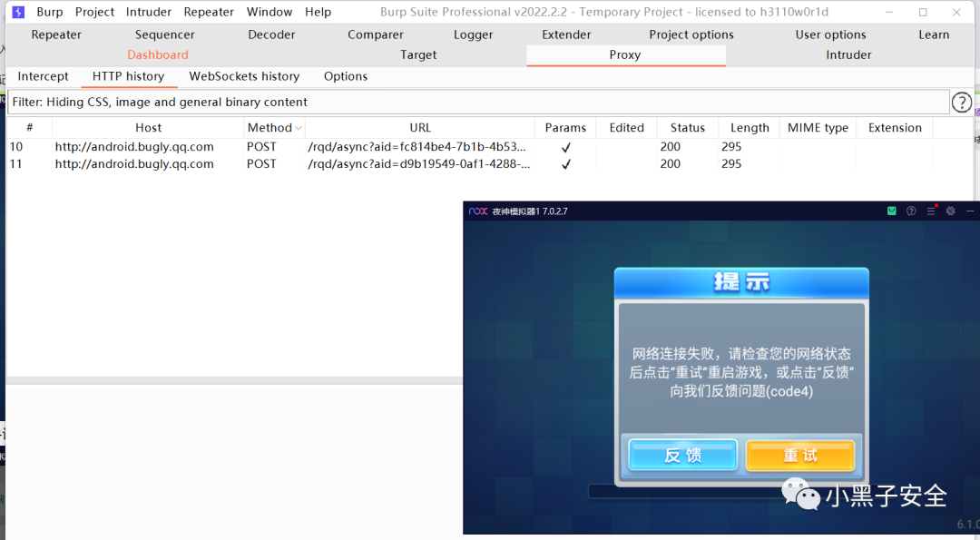980x540 pixels.
Task: Click the Nox logo in emulator title bar
Action: click(x=478, y=211)
